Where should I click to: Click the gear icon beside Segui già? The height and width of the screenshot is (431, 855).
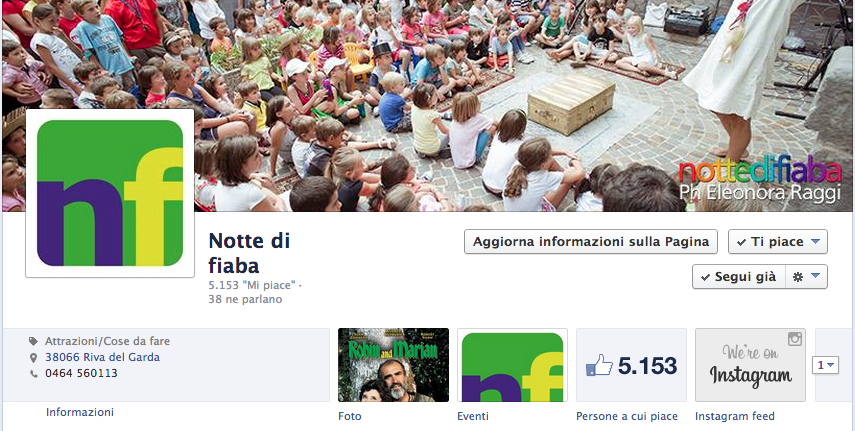point(798,277)
